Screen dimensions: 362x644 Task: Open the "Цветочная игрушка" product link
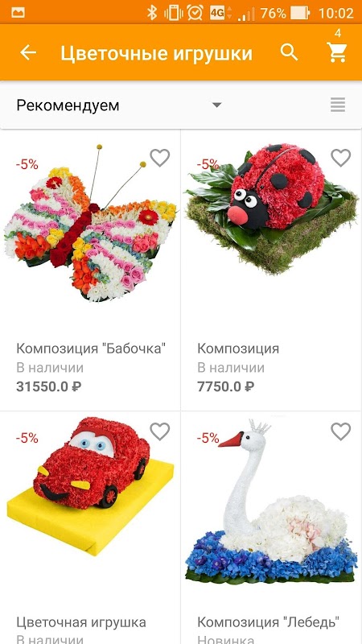point(81,621)
